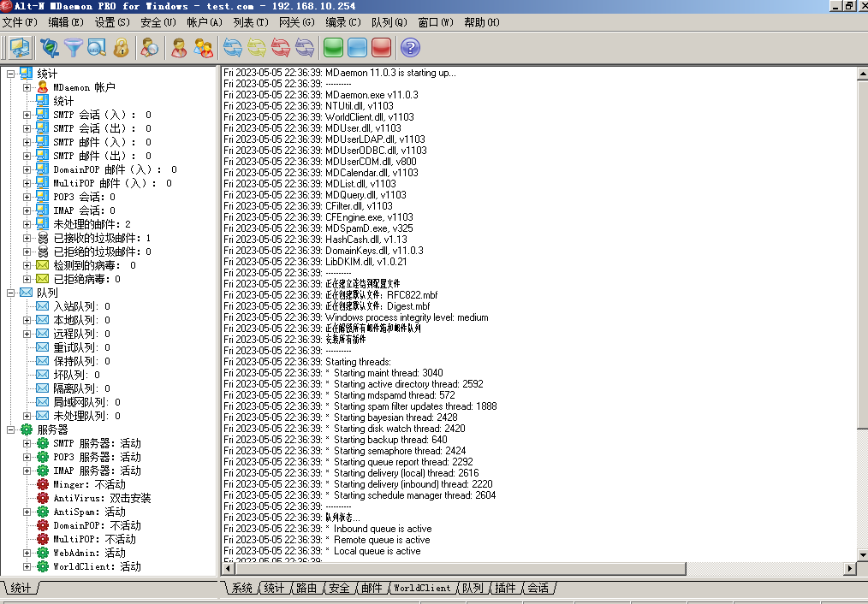
Task: Click the envelope icon beside 隔离队列
Action: pos(43,388)
